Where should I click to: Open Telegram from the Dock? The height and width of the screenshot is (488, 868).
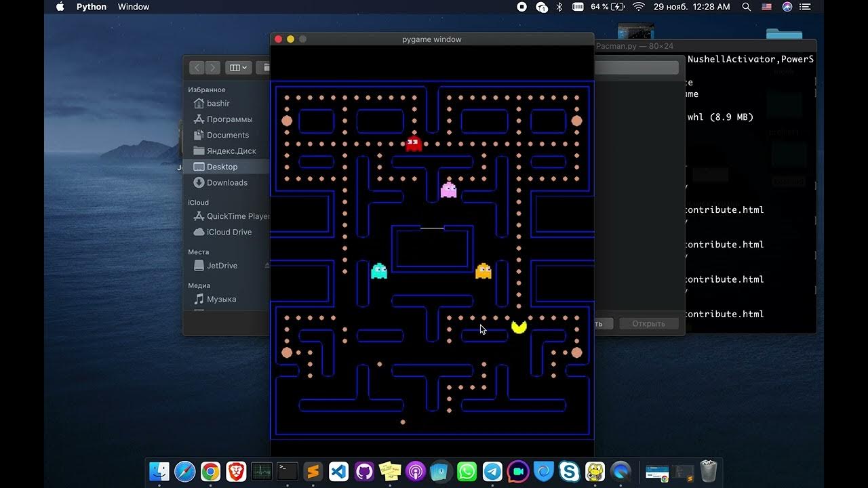click(492, 471)
